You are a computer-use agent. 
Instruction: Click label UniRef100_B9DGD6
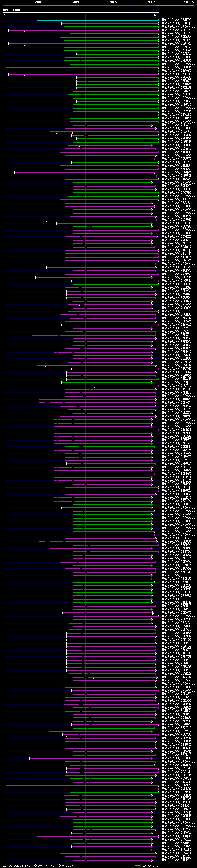click(x=177, y=60)
